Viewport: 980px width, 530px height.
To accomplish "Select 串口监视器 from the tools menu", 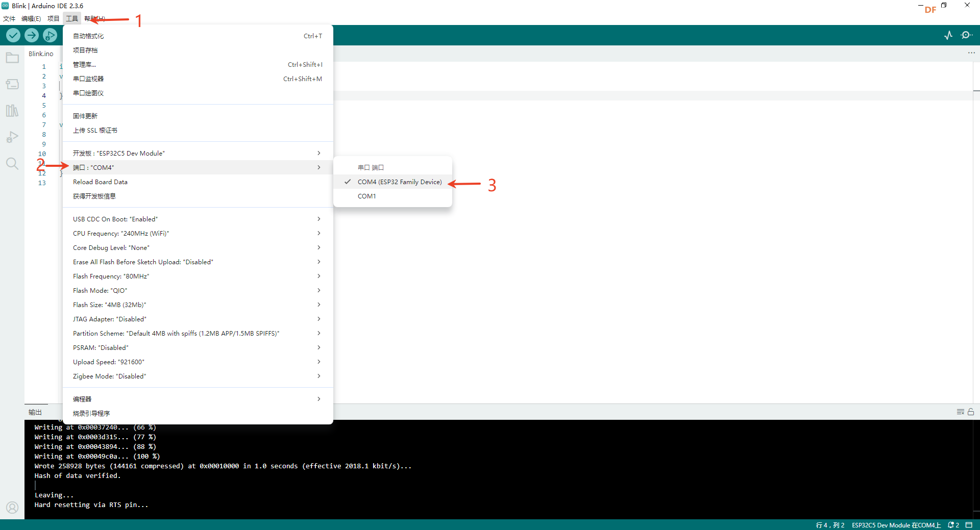I will coord(88,79).
